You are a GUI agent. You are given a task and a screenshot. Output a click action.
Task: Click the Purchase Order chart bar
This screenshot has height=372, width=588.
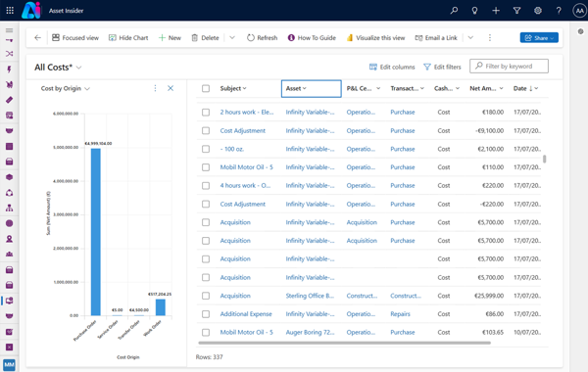click(96, 232)
